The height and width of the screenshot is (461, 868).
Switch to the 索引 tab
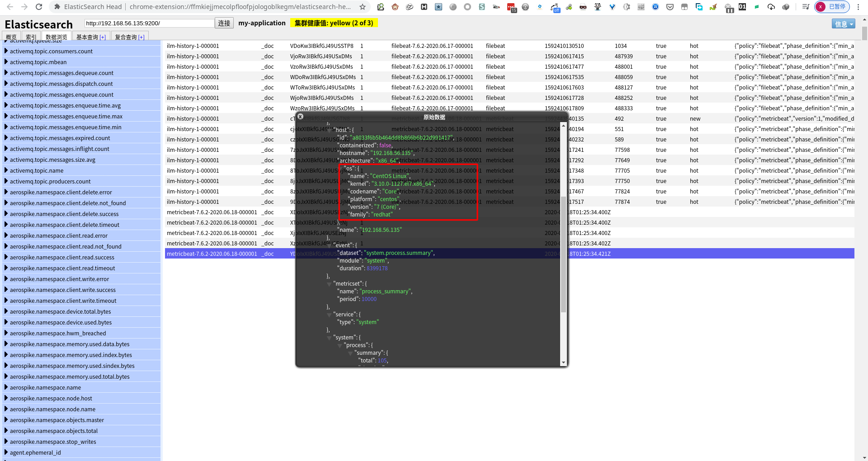(31, 37)
